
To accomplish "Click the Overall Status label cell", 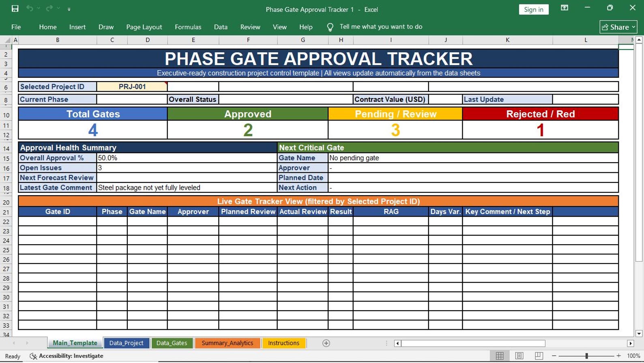I will pos(193,99).
